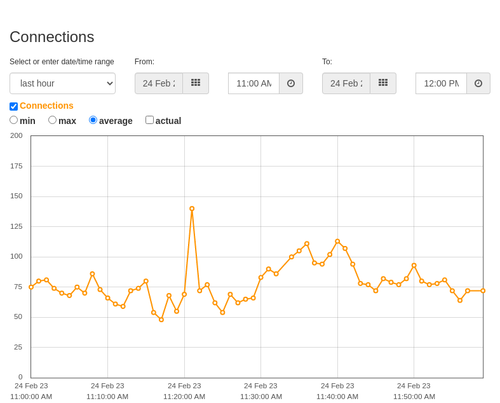
Task: Select the max radio button
Action: [x=52, y=120]
